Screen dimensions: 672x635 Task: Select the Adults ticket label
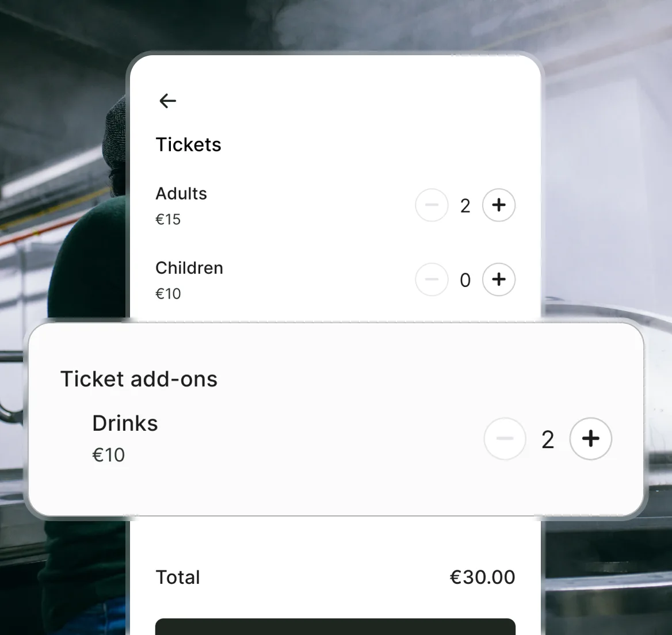(x=181, y=194)
